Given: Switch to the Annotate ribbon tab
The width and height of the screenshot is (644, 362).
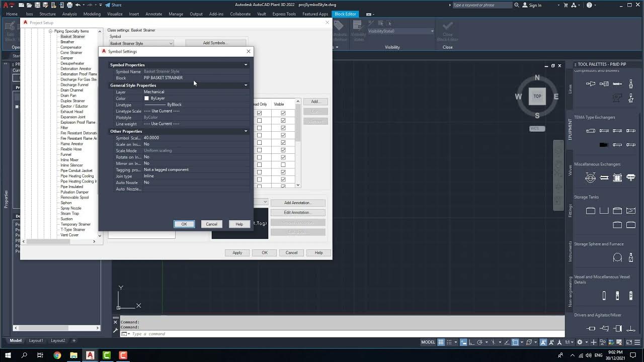Looking at the screenshot, I should 154,14.
